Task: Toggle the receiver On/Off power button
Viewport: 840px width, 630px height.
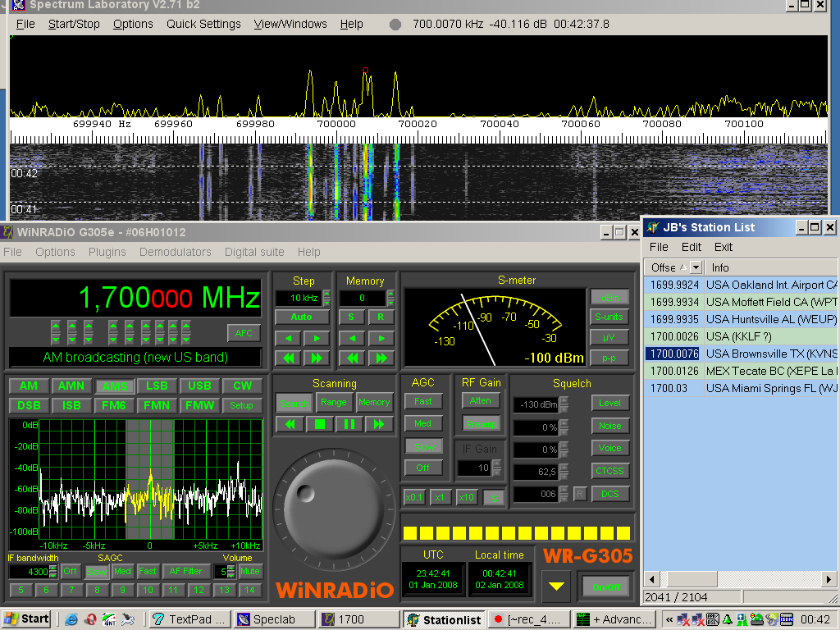Action: pyautogui.click(x=606, y=587)
